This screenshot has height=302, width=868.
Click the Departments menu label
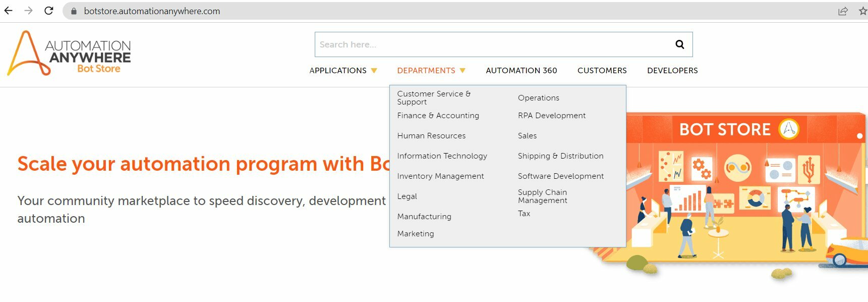pos(426,71)
